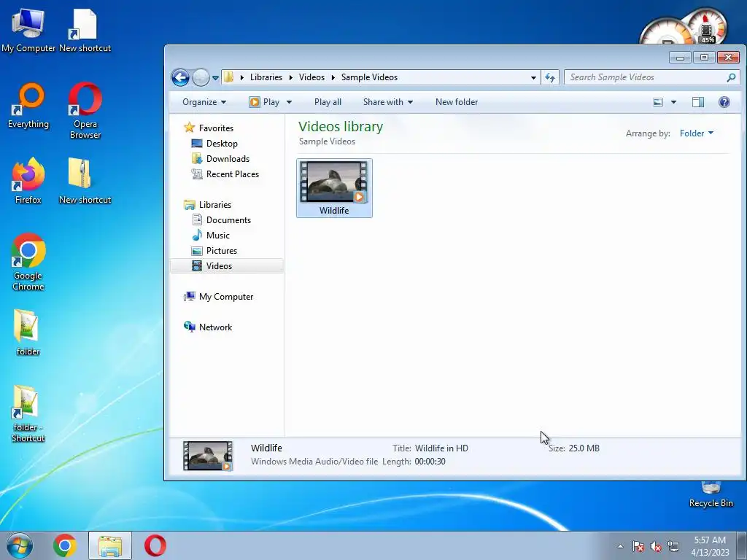The width and height of the screenshot is (747, 560).
Task: Click the muted volume tray icon
Action: [x=656, y=546]
